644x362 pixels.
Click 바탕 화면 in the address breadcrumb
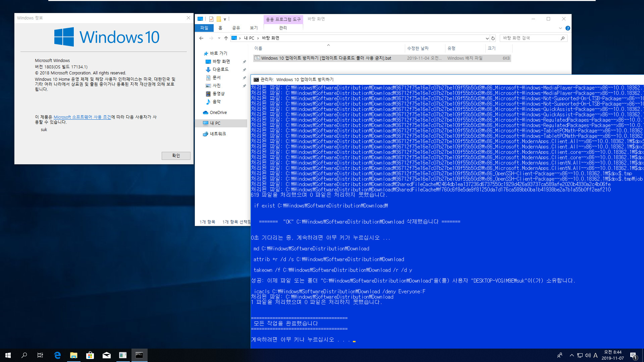(270, 38)
